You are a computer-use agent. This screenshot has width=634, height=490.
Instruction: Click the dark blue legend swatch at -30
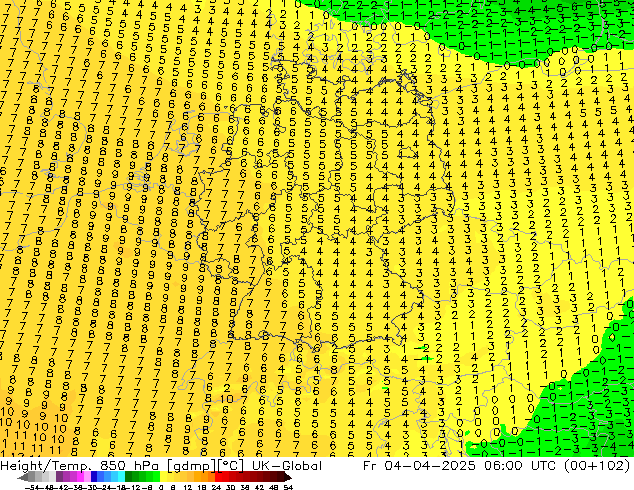pos(94,477)
